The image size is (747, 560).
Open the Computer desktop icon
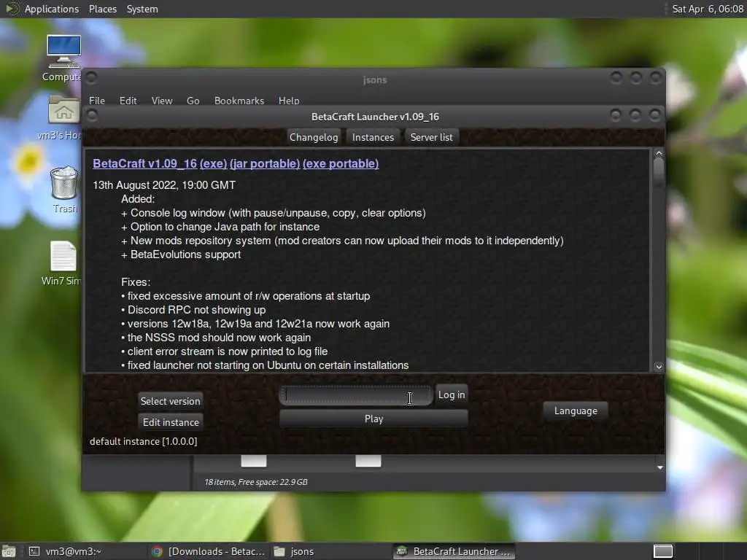[63, 52]
